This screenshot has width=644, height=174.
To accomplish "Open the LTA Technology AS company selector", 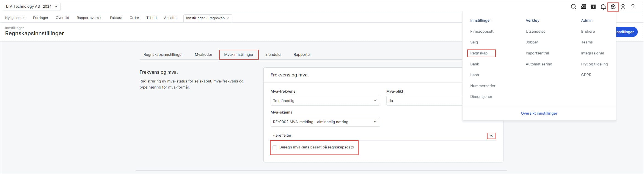I will tap(32, 6).
